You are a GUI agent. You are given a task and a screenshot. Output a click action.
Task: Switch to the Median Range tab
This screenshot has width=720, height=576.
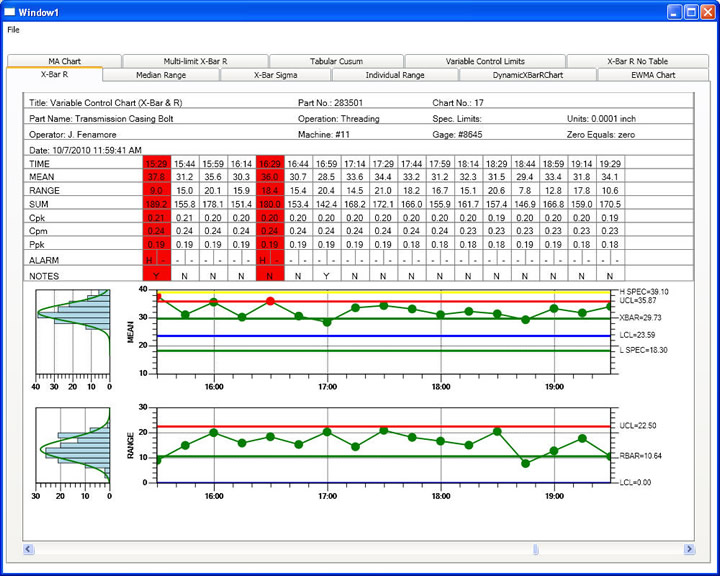[161, 75]
